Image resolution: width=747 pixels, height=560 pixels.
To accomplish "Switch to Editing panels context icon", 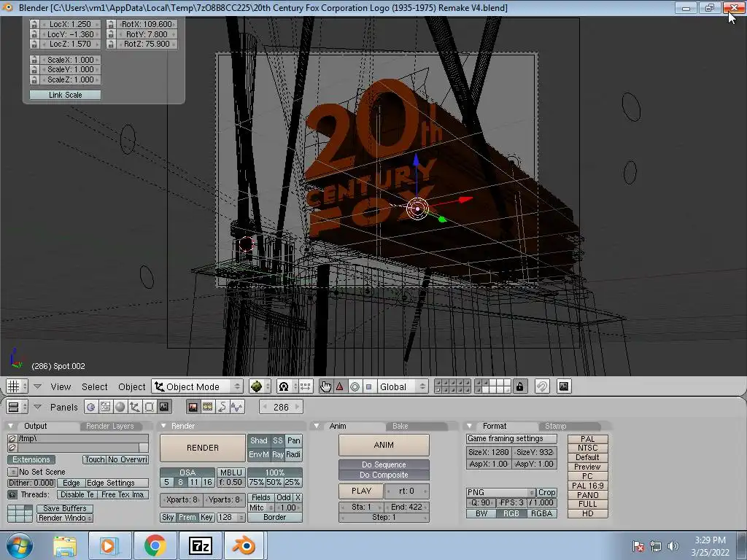I will 149,407.
